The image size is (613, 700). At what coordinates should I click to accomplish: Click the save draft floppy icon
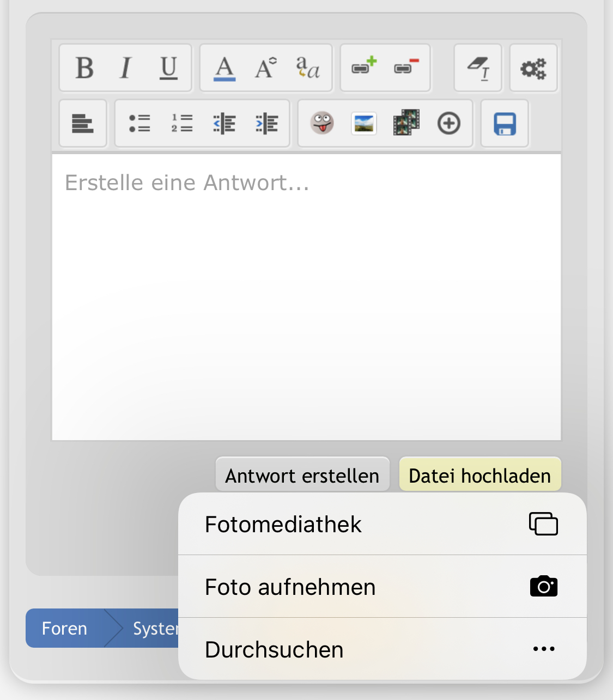[505, 124]
